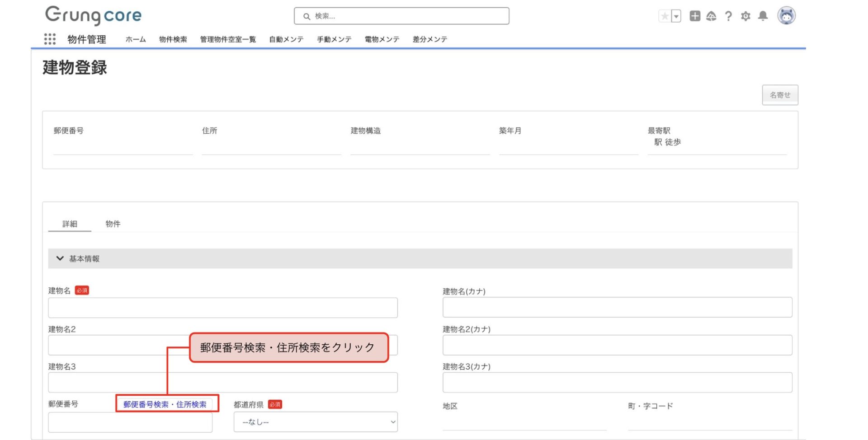Focus the global search box

[x=401, y=16]
